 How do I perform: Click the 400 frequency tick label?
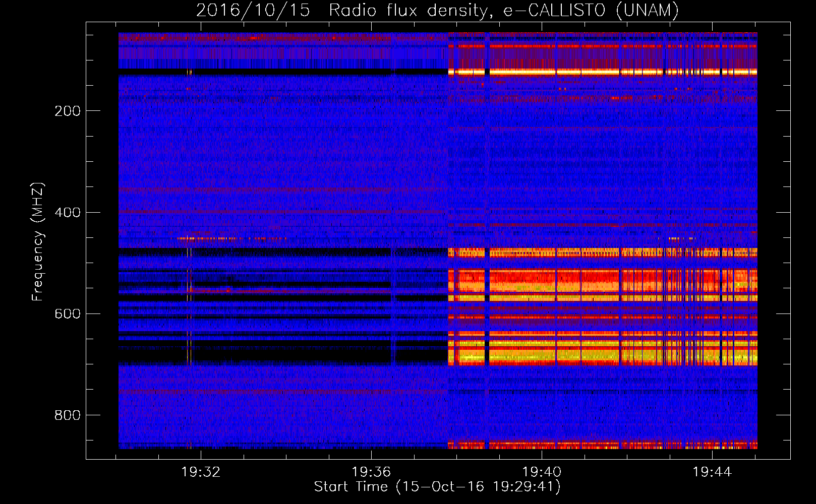[67, 212]
